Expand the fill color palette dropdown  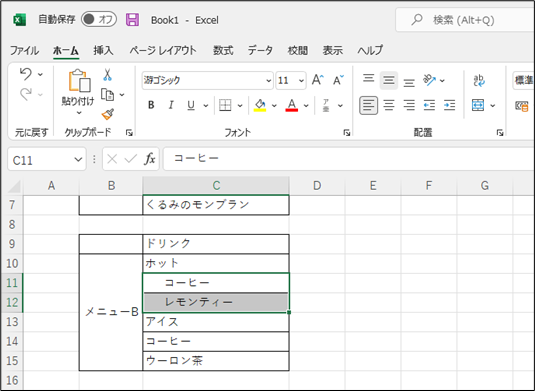coord(274,106)
